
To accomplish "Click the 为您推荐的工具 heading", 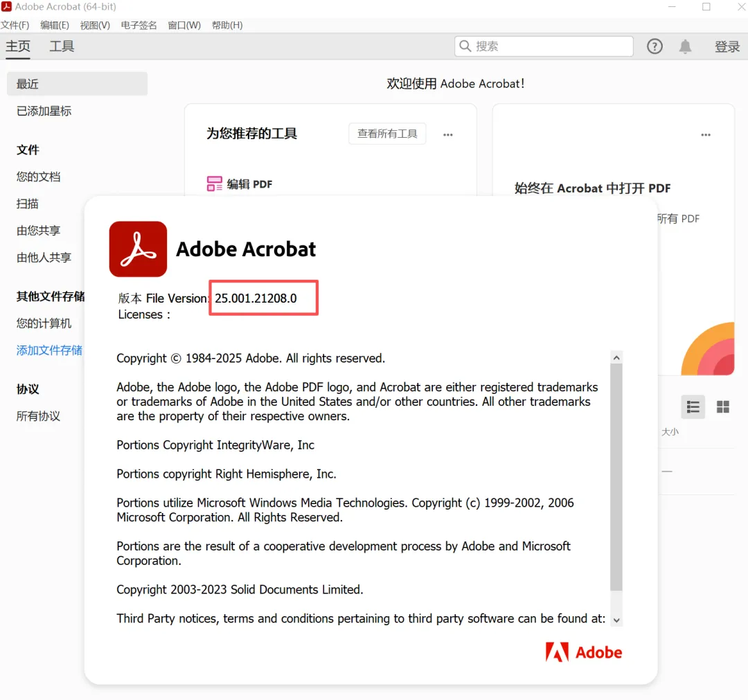I will [x=251, y=134].
